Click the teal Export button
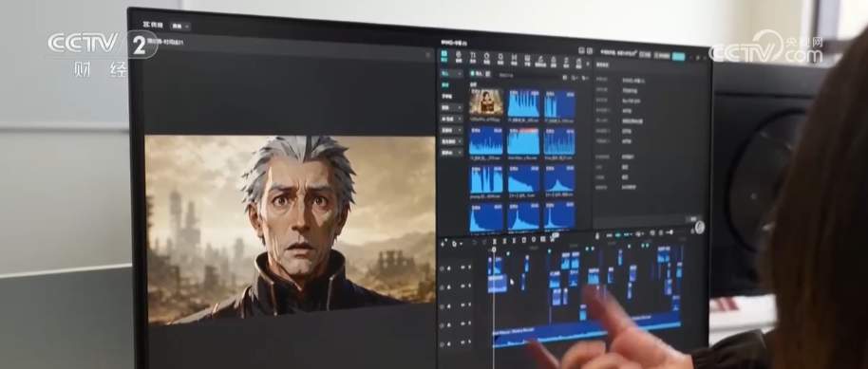Screen dimensions: 868x369 tap(678, 56)
